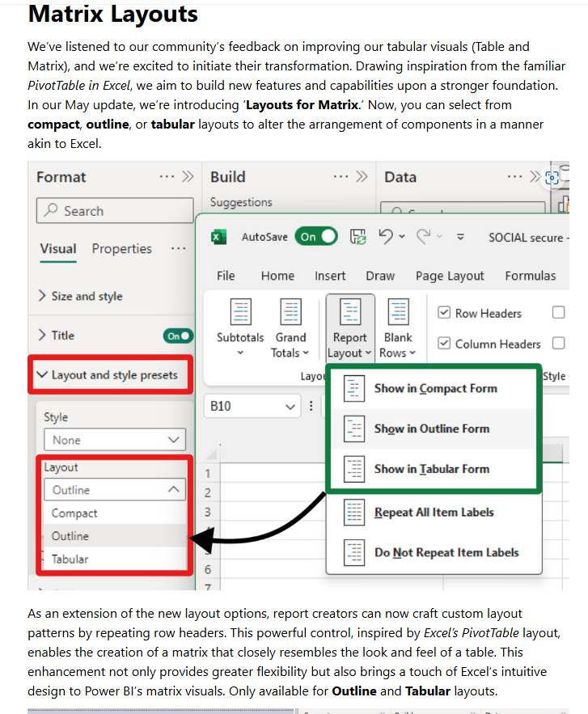Click the Excel redo arrow
Image resolution: width=588 pixels, height=714 pixels.
click(x=423, y=236)
